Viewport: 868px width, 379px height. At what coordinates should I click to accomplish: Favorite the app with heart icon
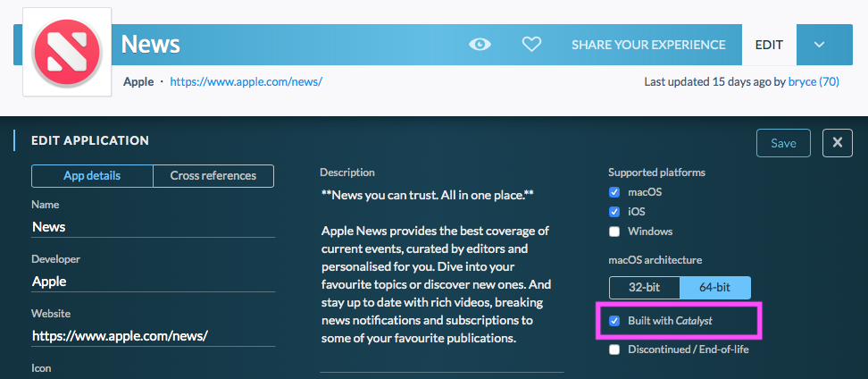tap(531, 45)
